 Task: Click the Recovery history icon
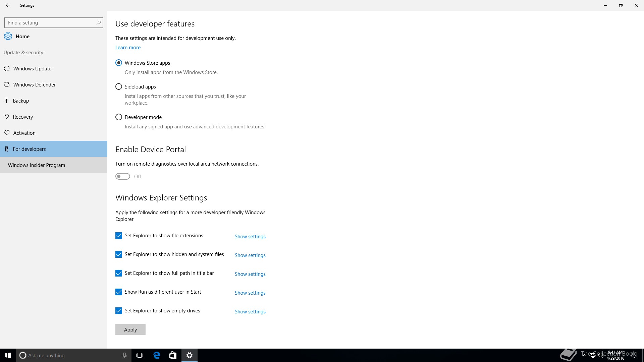click(x=7, y=117)
